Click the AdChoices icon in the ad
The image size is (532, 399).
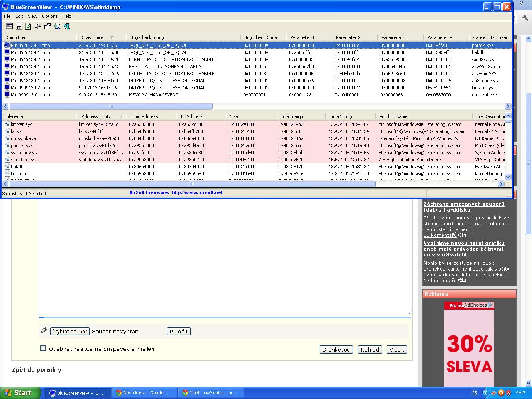490,305
